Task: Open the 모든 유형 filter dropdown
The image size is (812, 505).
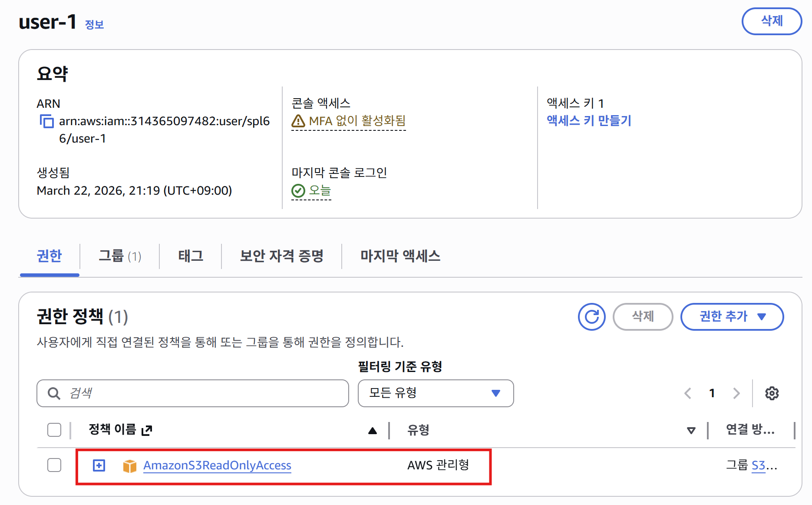Action: click(435, 393)
